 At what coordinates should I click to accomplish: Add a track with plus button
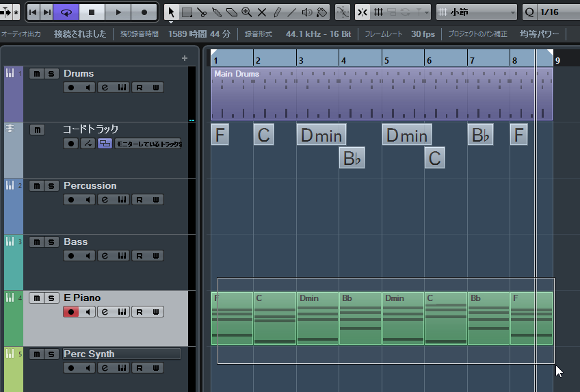185,58
